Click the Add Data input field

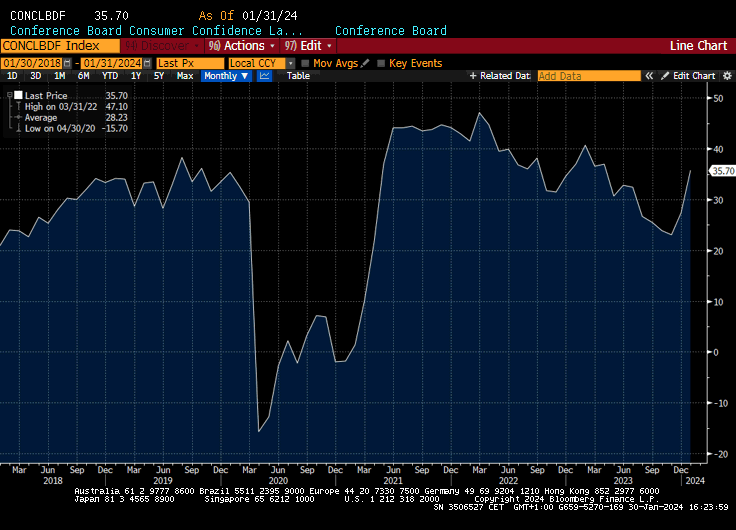(589, 76)
